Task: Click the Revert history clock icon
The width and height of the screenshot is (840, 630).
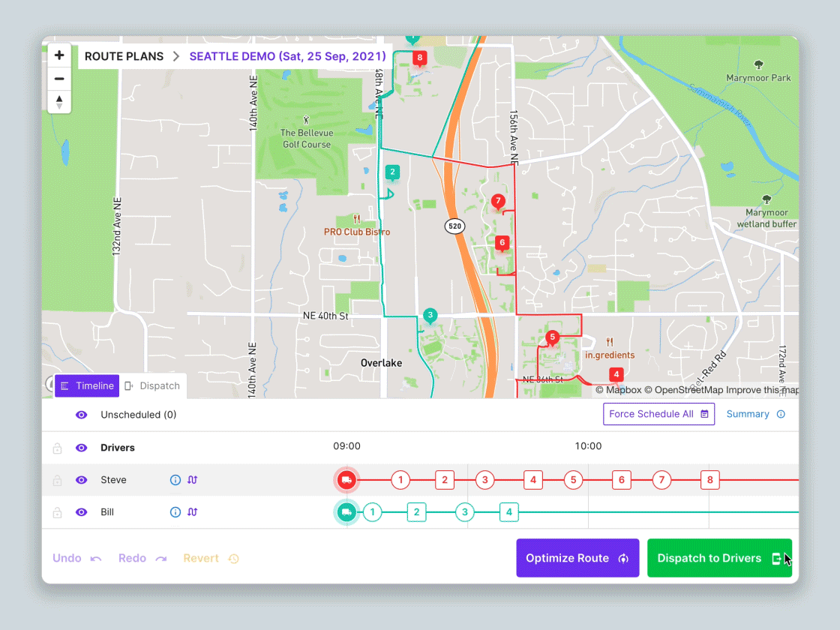Action: click(x=233, y=558)
